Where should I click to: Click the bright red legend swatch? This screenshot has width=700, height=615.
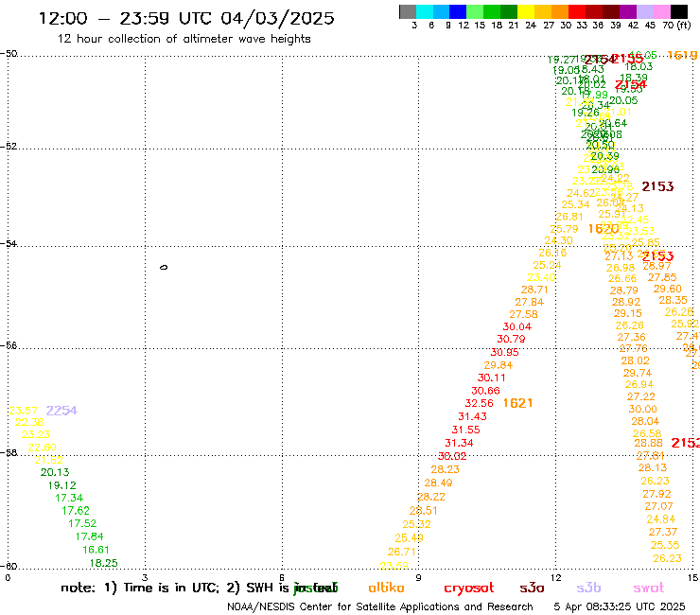(577, 11)
